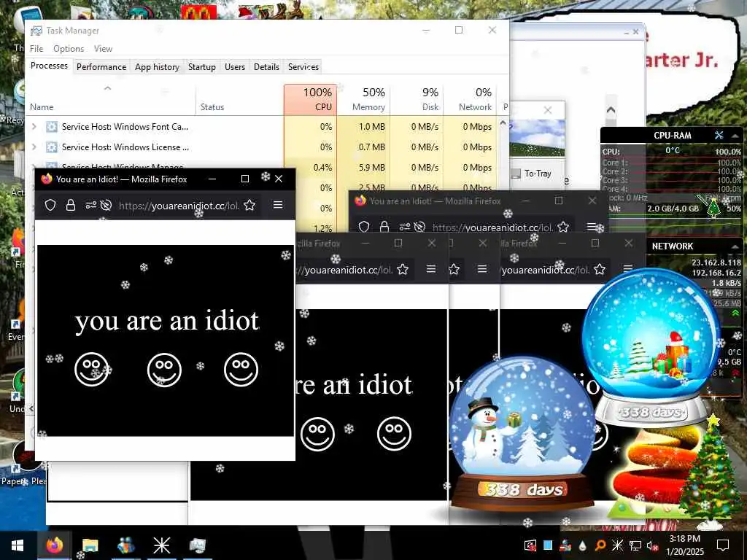Switch to the Startup tab
The width and height of the screenshot is (747, 560).
tap(202, 66)
